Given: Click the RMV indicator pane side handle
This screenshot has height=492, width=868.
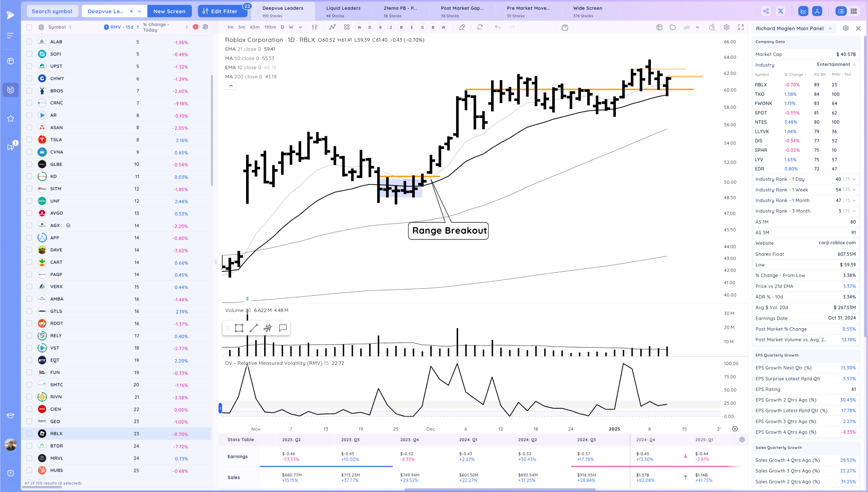Looking at the screenshot, I should [220, 408].
